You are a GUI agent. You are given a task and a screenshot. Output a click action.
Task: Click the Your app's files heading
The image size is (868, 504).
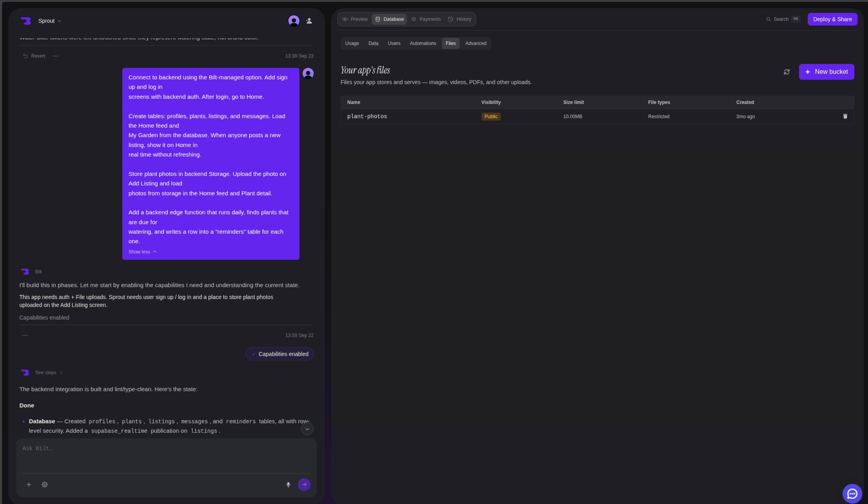[365, 70]
